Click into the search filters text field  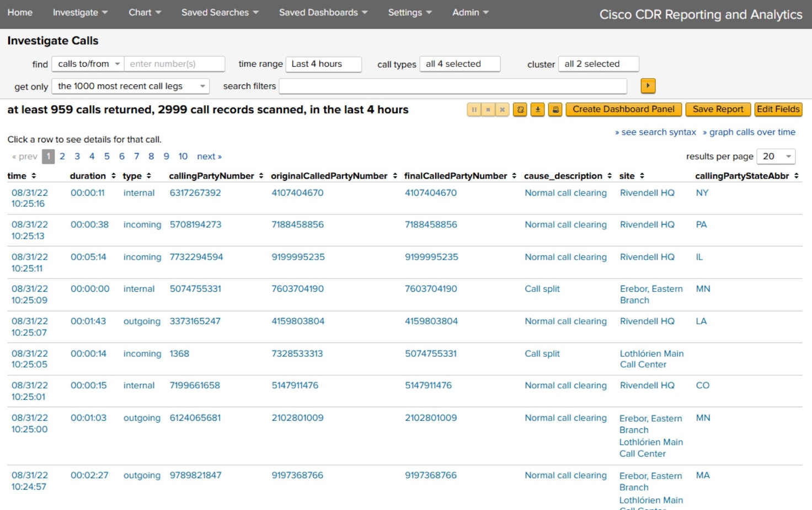coord(452,86)
